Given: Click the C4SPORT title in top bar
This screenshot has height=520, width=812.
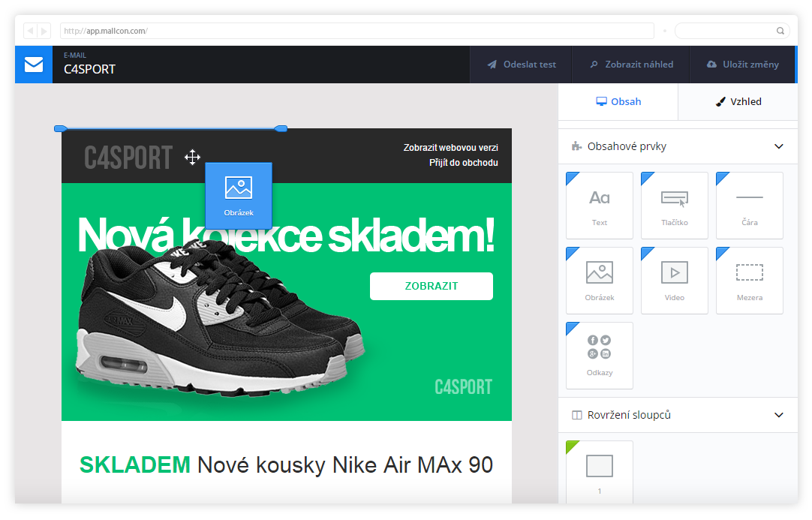Looking at the screenshot, I should tap(89, 69).
